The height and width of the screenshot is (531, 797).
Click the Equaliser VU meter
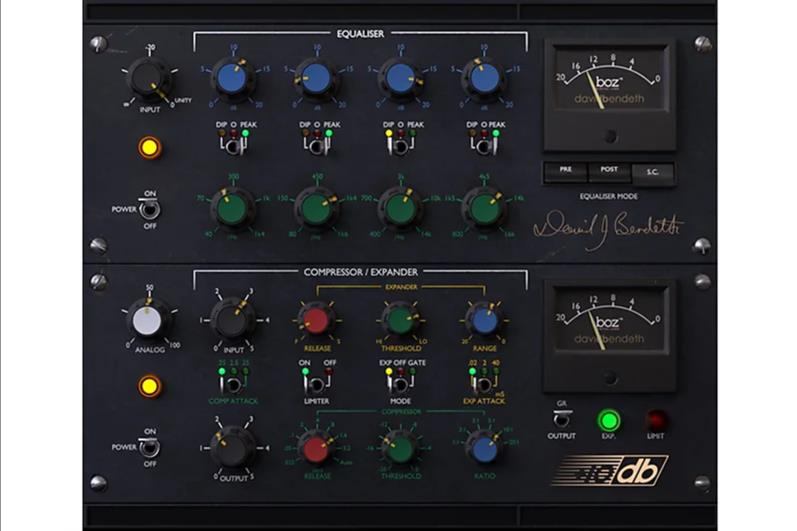[x=610, y=96]
